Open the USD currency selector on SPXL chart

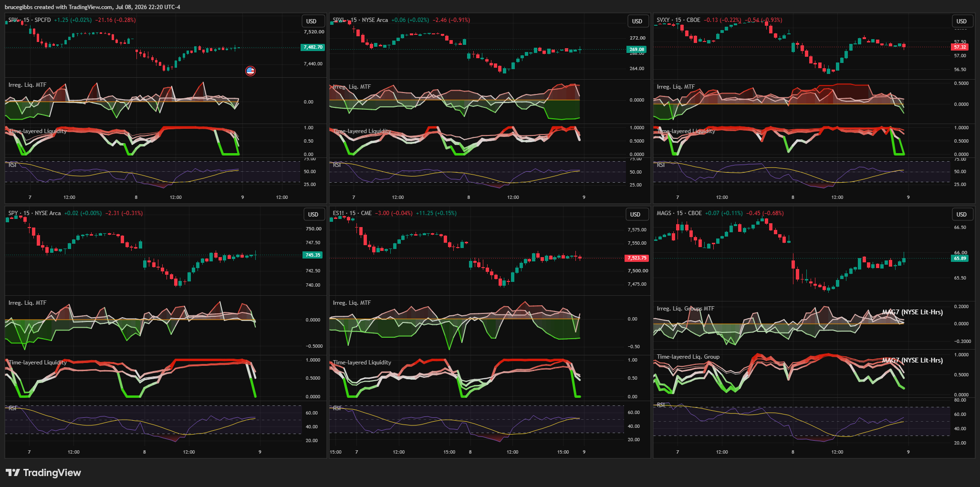(637, 21)
